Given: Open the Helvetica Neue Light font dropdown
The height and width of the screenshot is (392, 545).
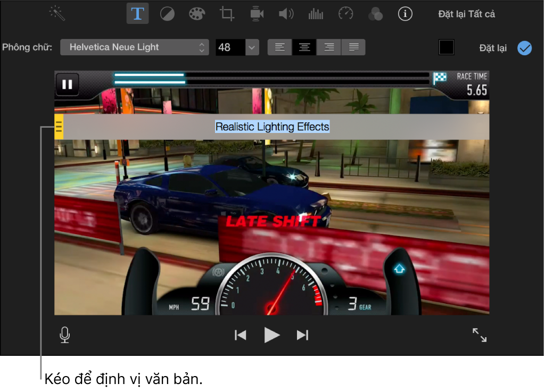Looking at the screenshot, I should pos(134,47).
